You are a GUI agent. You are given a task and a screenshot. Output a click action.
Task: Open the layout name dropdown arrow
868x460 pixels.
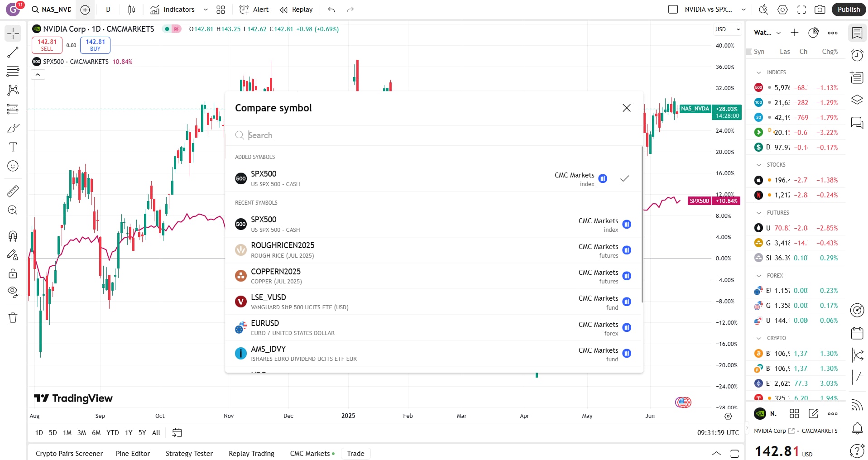743,10
